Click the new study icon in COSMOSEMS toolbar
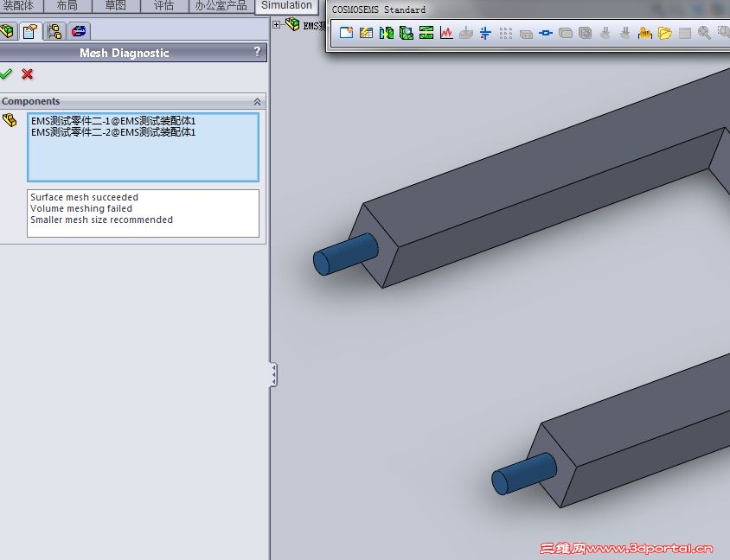The image size is (730, 560). coord(346,33)
